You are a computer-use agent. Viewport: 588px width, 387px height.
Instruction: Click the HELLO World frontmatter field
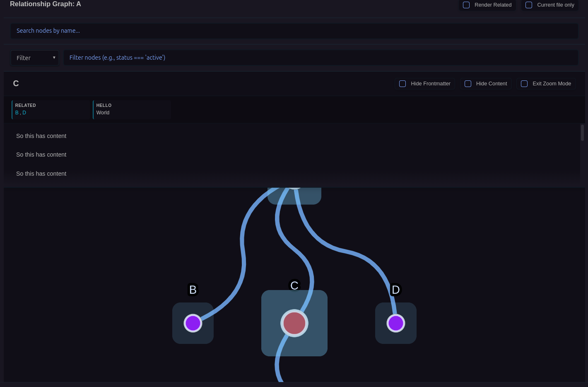[132, 109]
